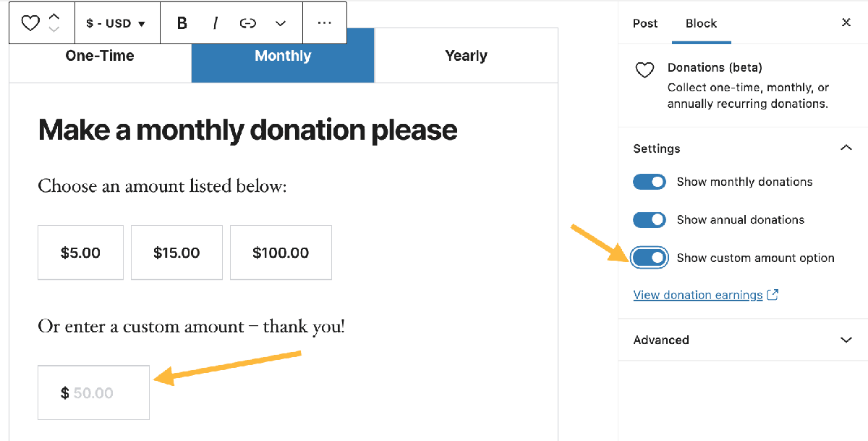
Task: Insert a link using the link icon
Action: point(248,23)
